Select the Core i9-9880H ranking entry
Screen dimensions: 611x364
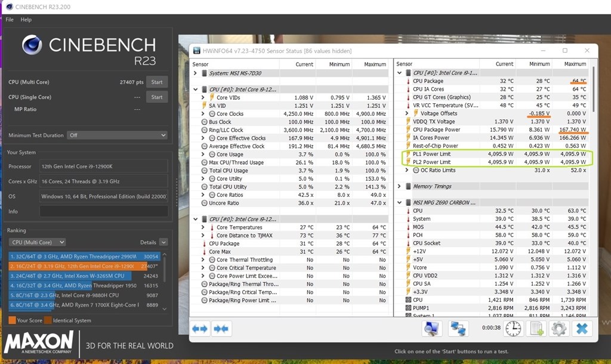[84, 295]
